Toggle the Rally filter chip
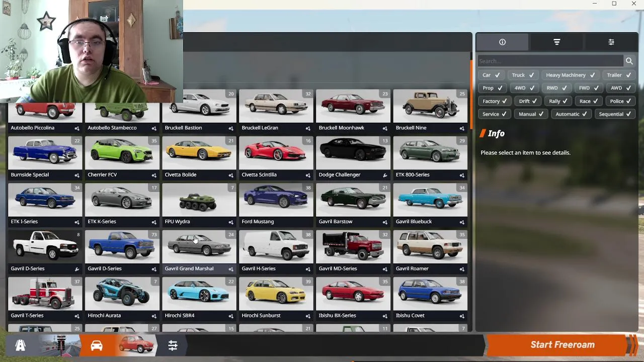Screen dimensions: 644x362 point(558,101)
